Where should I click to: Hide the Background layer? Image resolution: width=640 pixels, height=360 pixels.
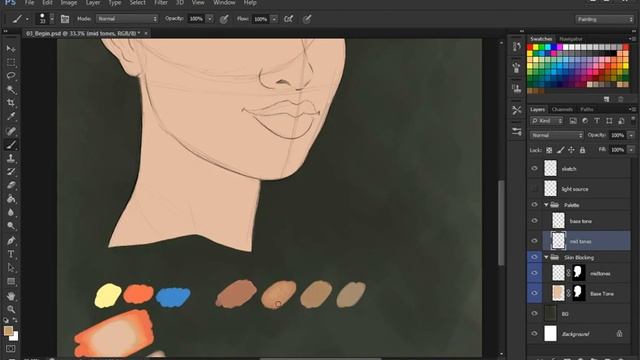(534, 333)
